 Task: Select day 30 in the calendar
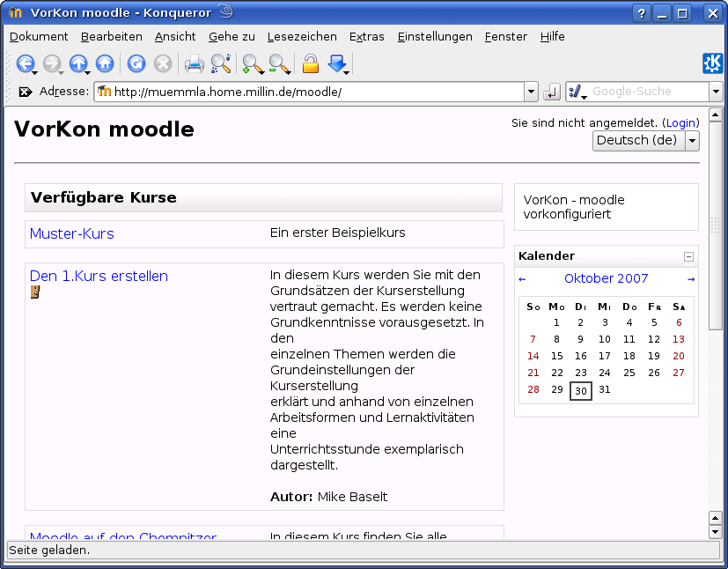[581, 391]
